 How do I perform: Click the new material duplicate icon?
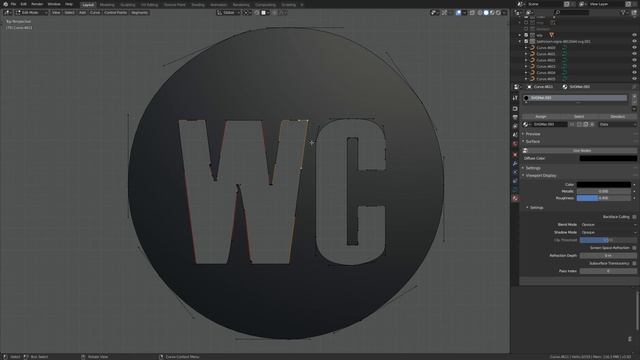tap(586, 124)
